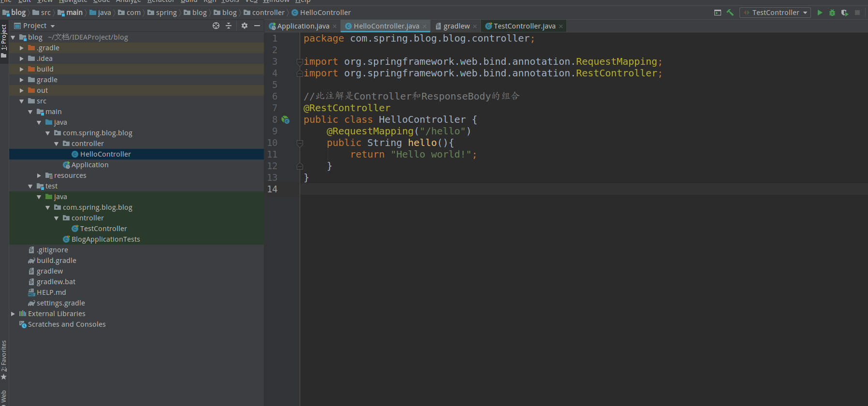Click the window-with-play icon beside the hammer
The width and height of the screenshot is (868, 406).
pyautogui.click(x=718, y=13)
